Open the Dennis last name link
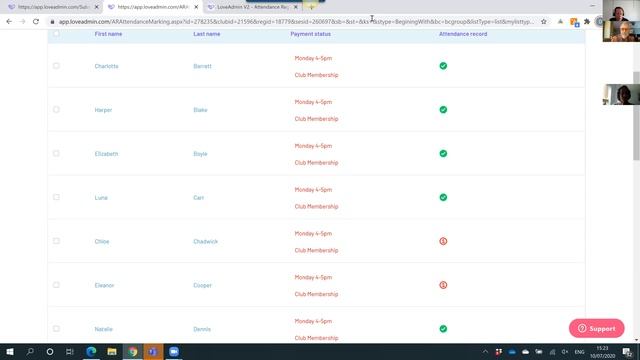 tap(202, 329)
